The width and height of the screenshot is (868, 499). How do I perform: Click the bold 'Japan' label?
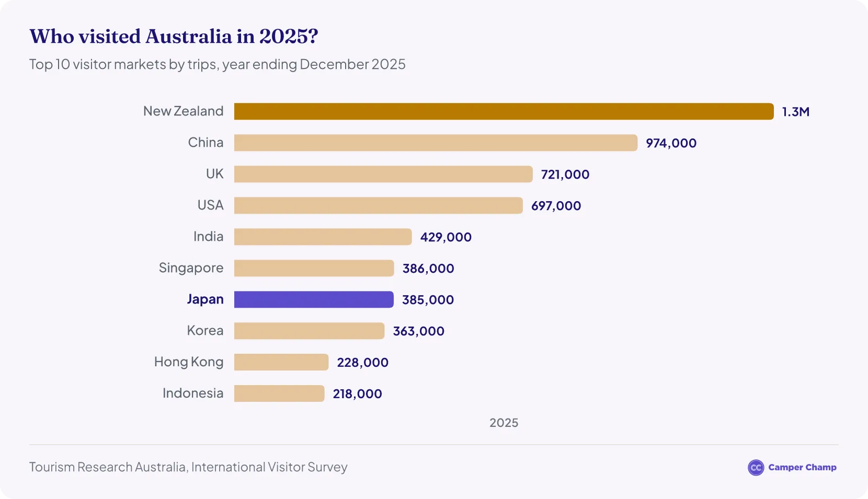point(205,299)
